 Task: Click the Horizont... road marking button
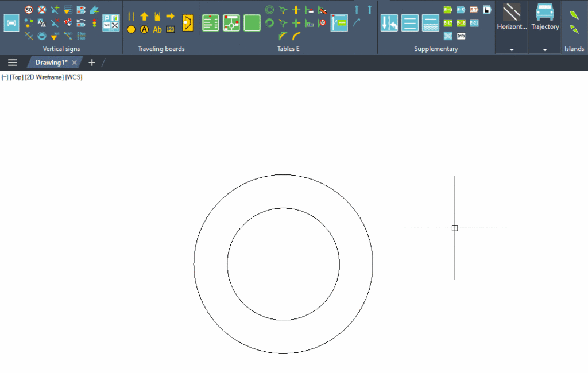(x=512, y=17)
